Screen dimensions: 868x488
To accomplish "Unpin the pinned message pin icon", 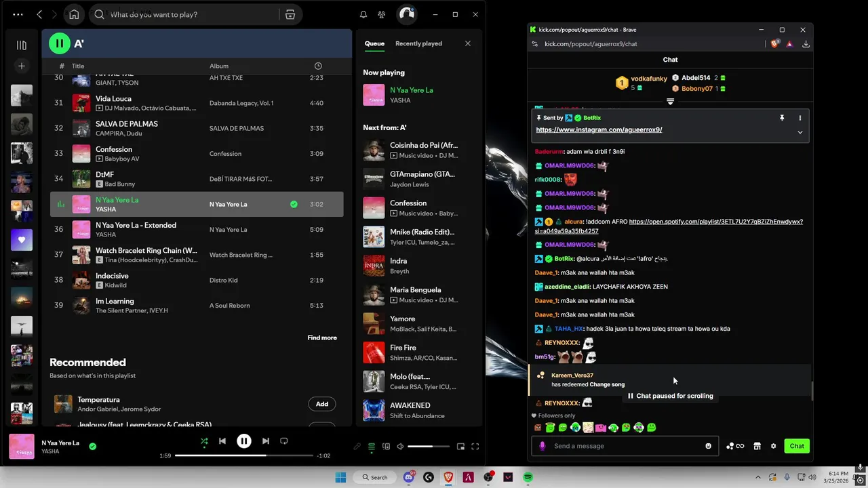I will 782,118.
